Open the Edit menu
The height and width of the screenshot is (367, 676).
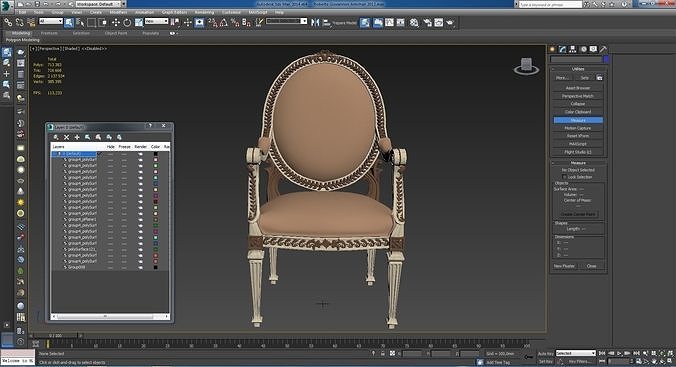[22, 13]
